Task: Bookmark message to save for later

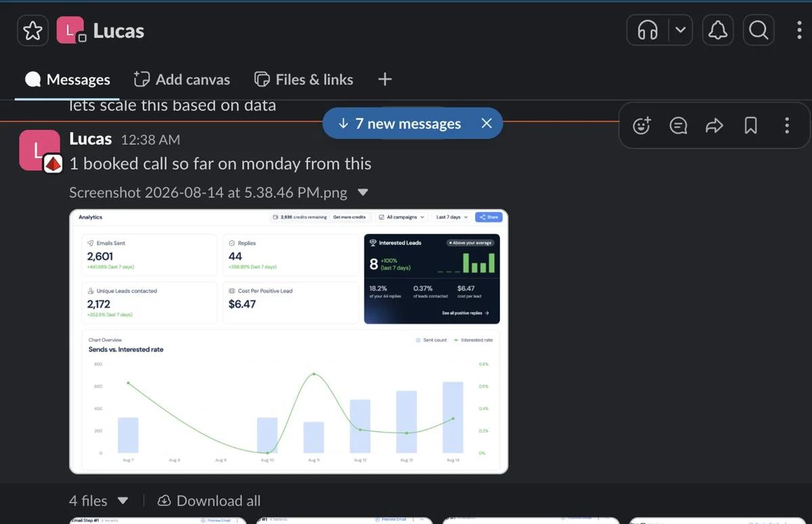Action: pyautogui.click(x=750, y=125)
